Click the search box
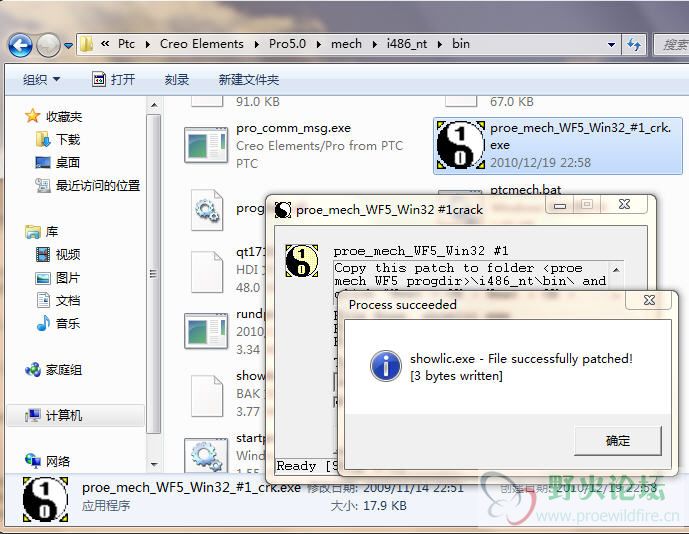This screenshot has height=534, width=689. [671, 44]
